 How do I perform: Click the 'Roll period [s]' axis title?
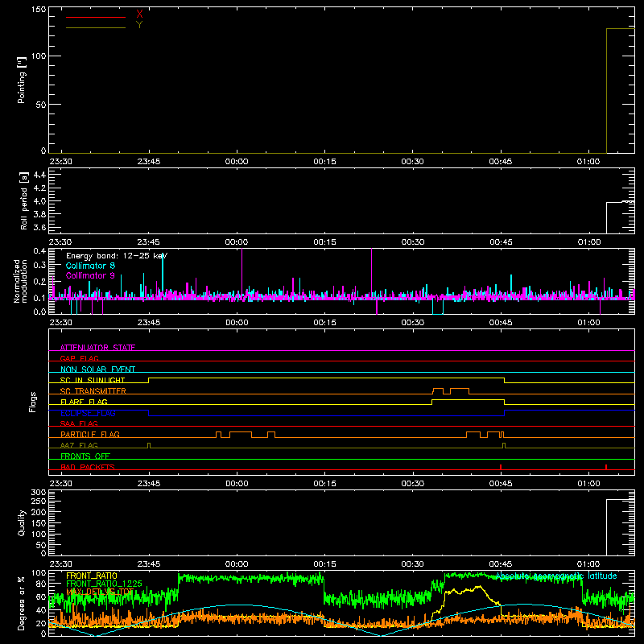[23, 200]
